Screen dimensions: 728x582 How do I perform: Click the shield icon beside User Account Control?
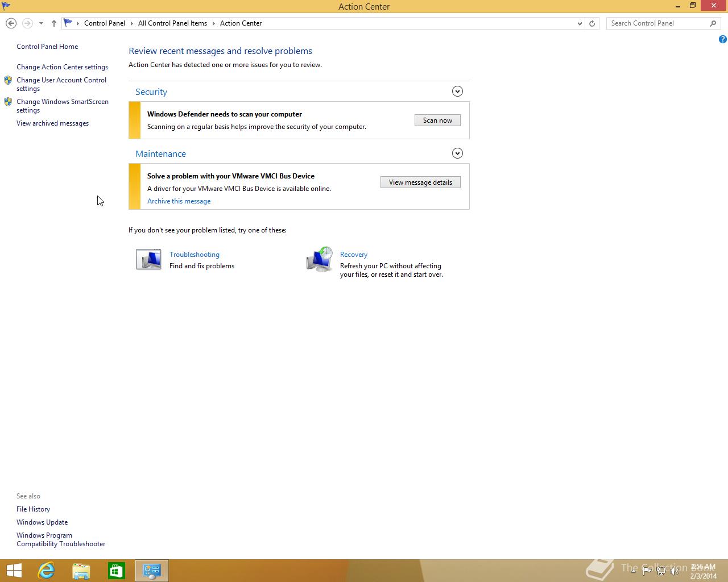pyautogui.click(x=8, y=80)
